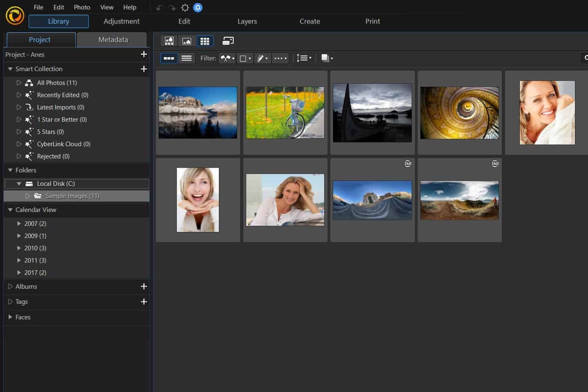The image size is (588, 392).
Task: Open the View menu
Action: (x=107, y=7)
